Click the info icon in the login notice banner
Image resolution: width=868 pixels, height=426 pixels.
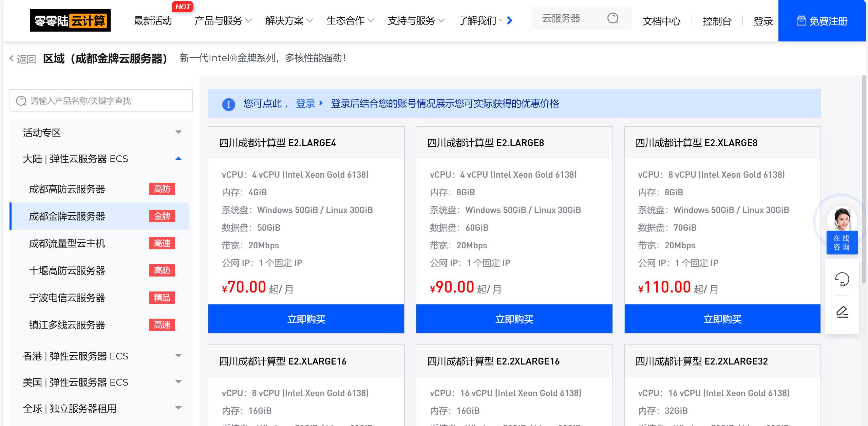pyautogui.click(x=228, y=105)
